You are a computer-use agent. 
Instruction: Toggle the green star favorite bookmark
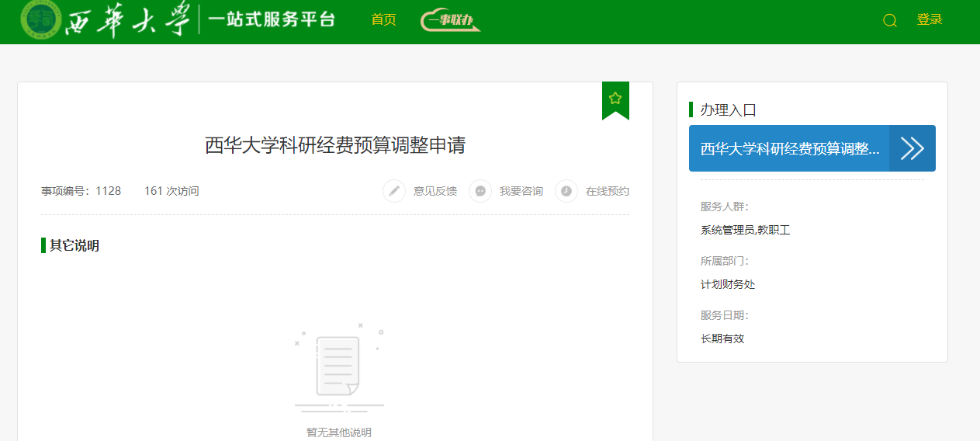(x=615, y=99)
